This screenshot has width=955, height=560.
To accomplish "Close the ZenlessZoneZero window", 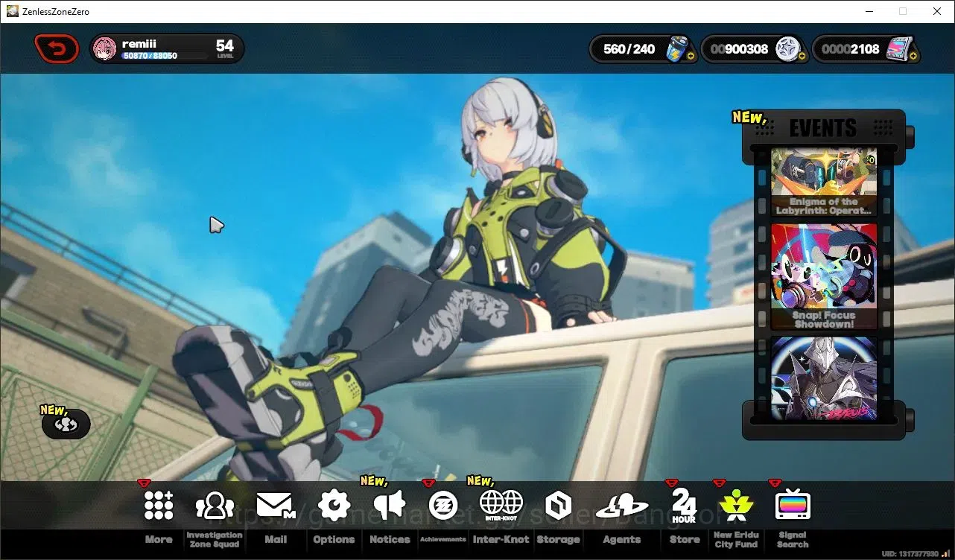I will (937, 11).
